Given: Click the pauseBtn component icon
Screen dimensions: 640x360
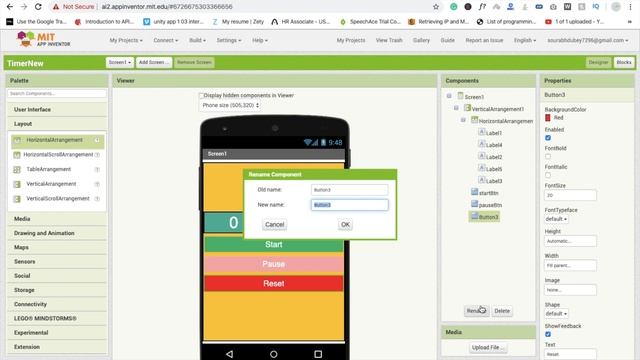Looking at the screenshot, I should 474,204.
